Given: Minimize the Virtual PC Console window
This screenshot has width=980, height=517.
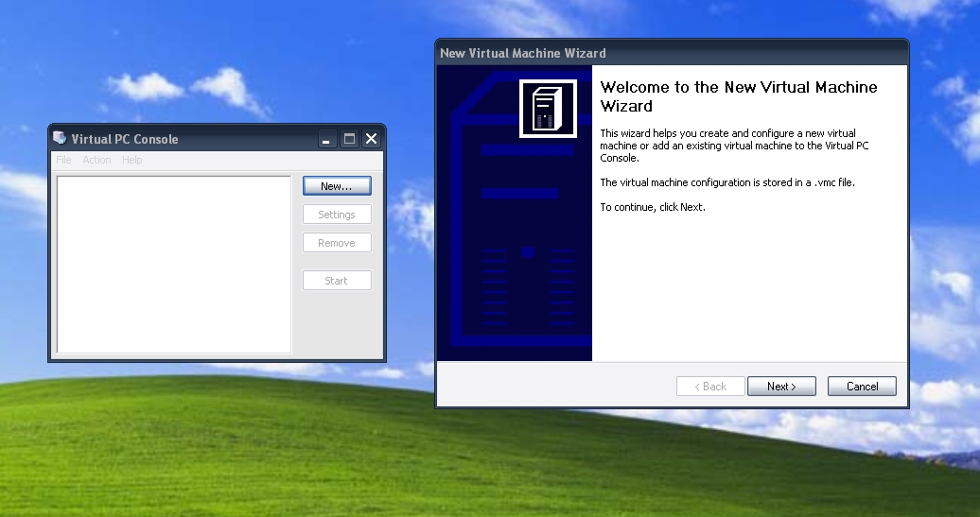Looking at the screenshot, I should (x=326, y=139).
